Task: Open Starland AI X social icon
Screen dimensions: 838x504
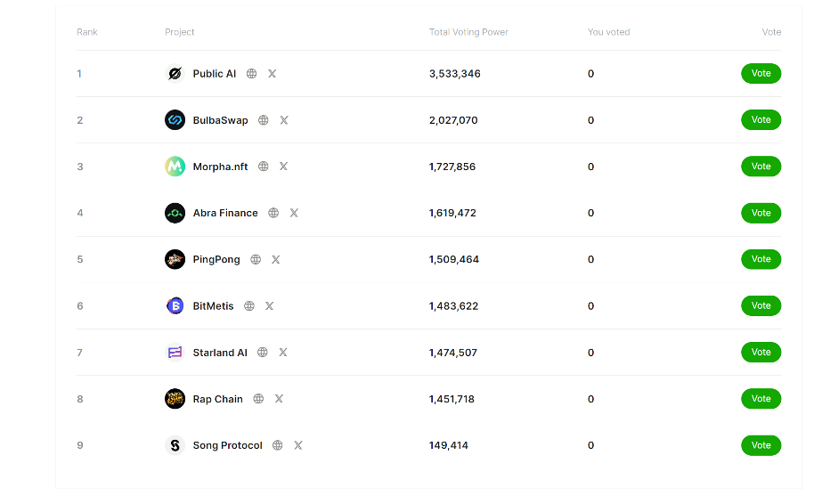Action: point(283,353)
